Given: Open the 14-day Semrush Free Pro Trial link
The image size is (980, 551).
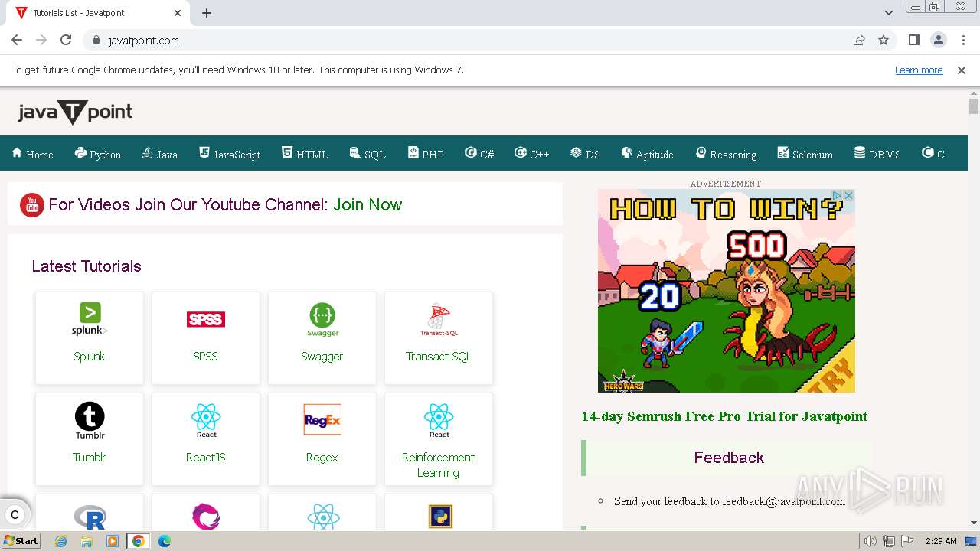Looking at the screenshot, I should (x=724, y=416).
